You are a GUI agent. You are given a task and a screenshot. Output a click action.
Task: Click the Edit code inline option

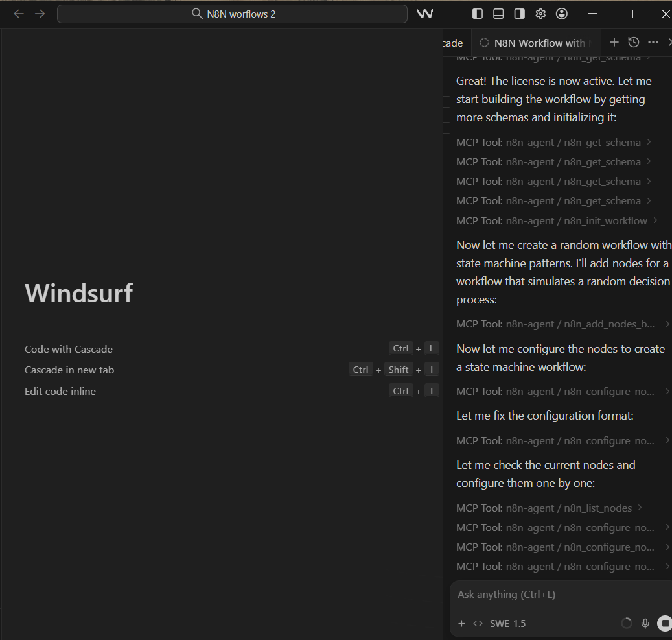(60, 391)
